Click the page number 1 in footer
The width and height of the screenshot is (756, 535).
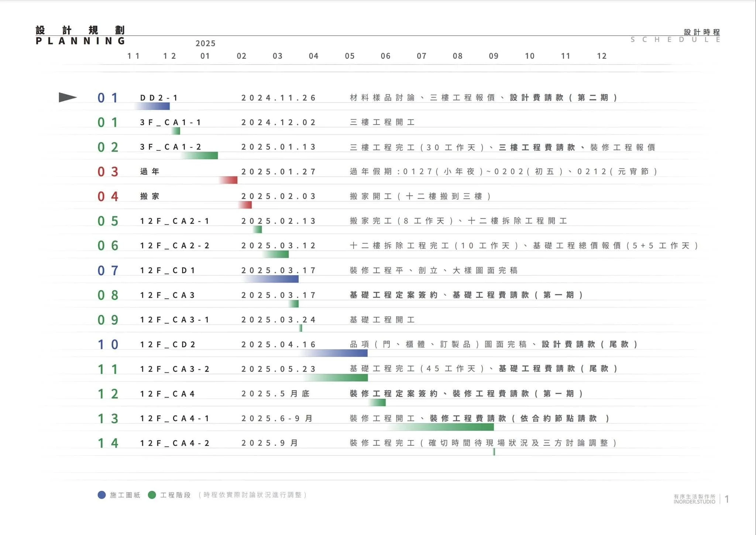(727, 499)
